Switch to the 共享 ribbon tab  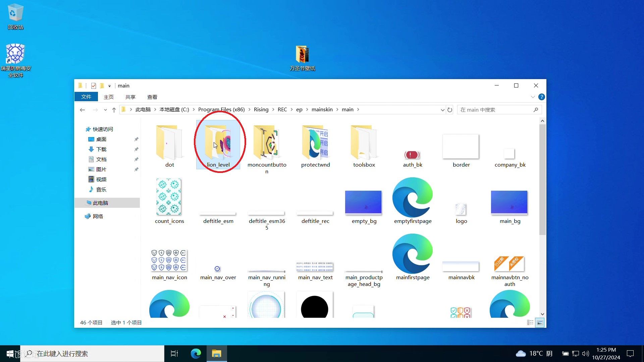[x=130, y=97]
